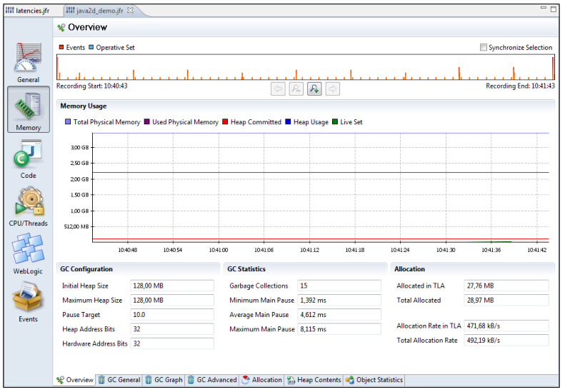This screenshot has width=565, height=392.
Task: Select the Memory tab group icon
Action: [28, 109]
